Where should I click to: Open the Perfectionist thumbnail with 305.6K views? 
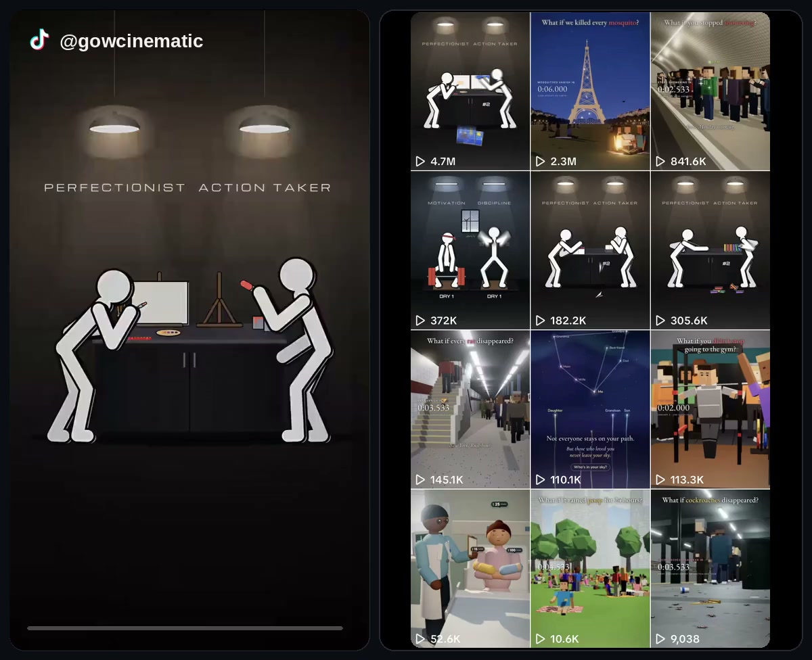(x=710, y=250)
